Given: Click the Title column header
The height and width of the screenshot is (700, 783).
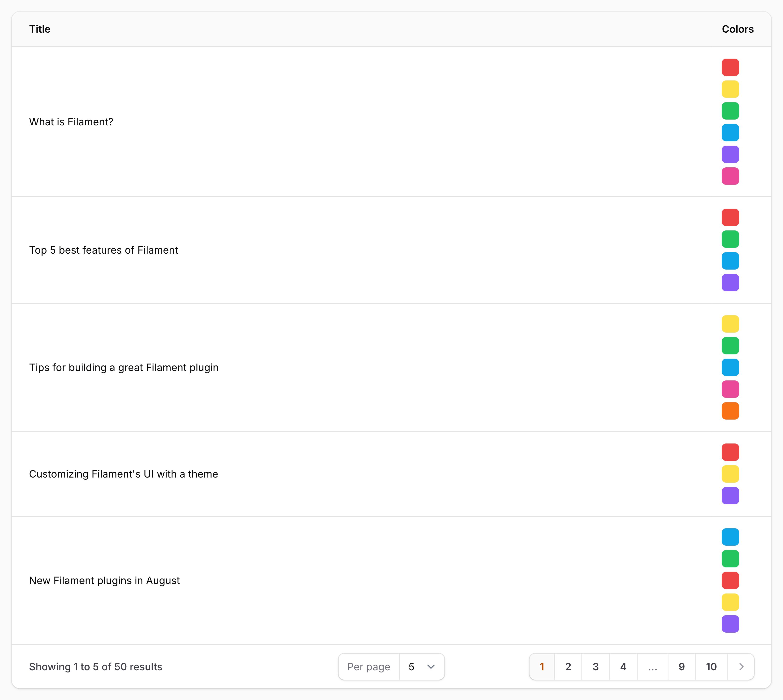Looking at the screenshot, I should click(x=40, y=29).
